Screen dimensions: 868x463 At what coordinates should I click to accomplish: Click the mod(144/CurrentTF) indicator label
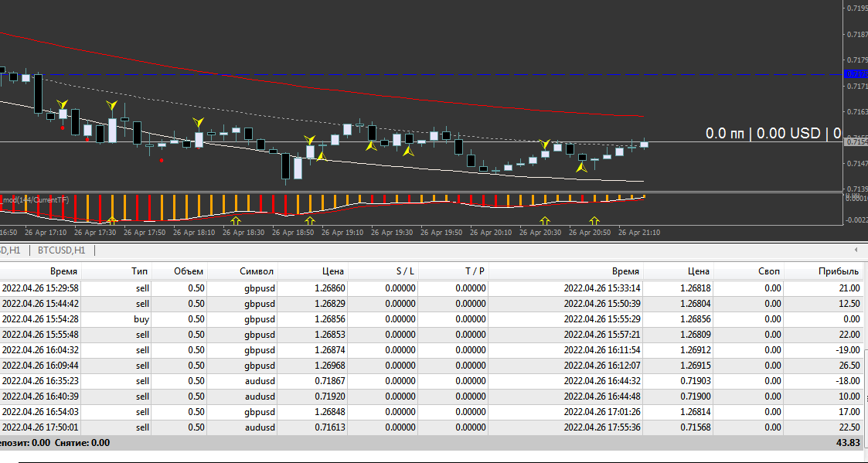click(36, 199)
